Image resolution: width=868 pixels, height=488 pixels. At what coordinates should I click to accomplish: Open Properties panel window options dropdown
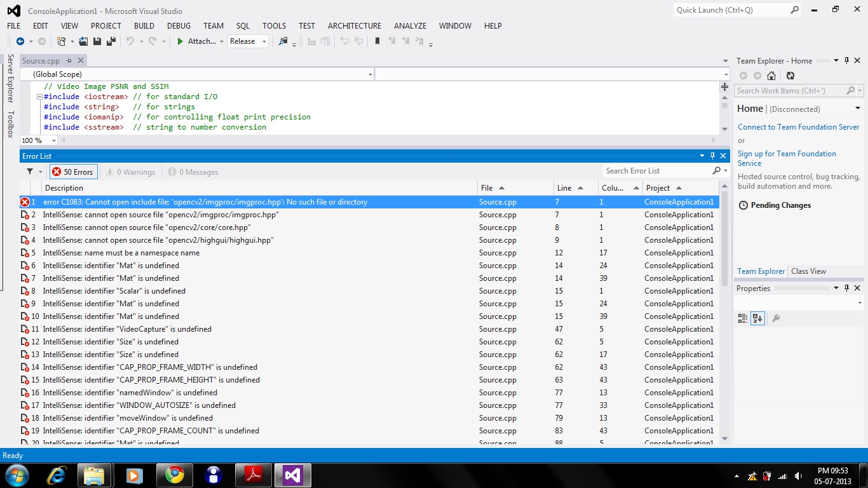(836, 288)
